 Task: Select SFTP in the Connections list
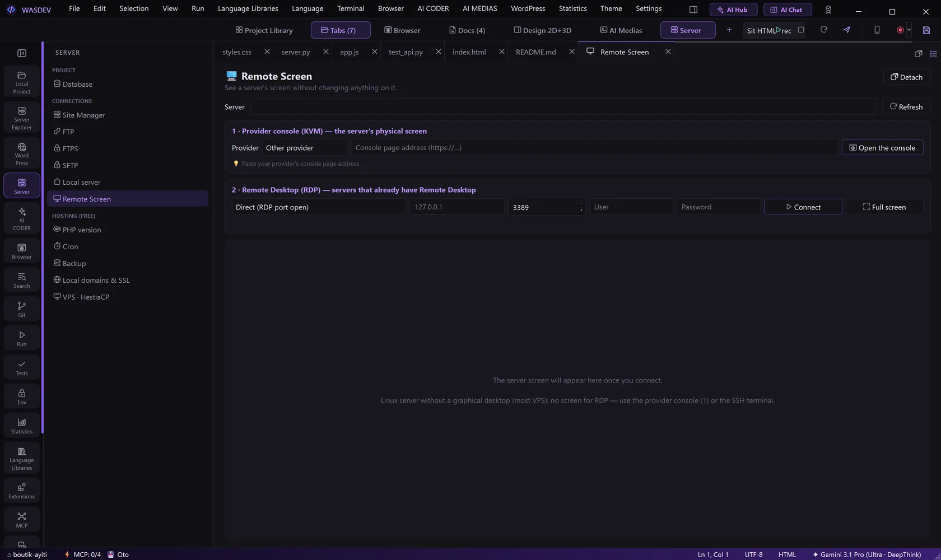pos(128,165)
